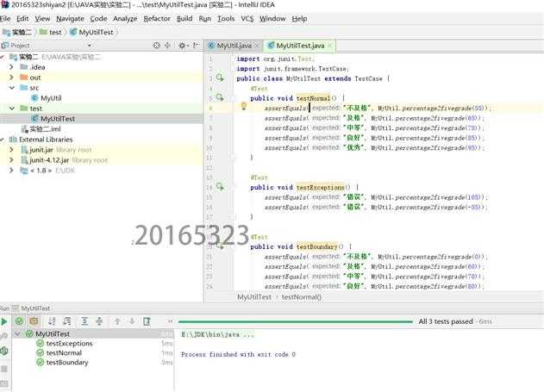Open the Navigate menu
The height and width of the screenshot is (392, 544).
70,18
